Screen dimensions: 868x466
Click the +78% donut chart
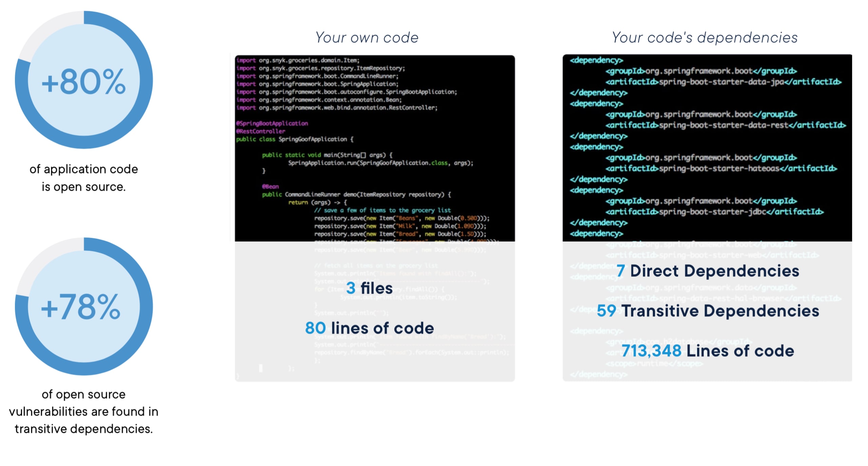pos(84,306)
